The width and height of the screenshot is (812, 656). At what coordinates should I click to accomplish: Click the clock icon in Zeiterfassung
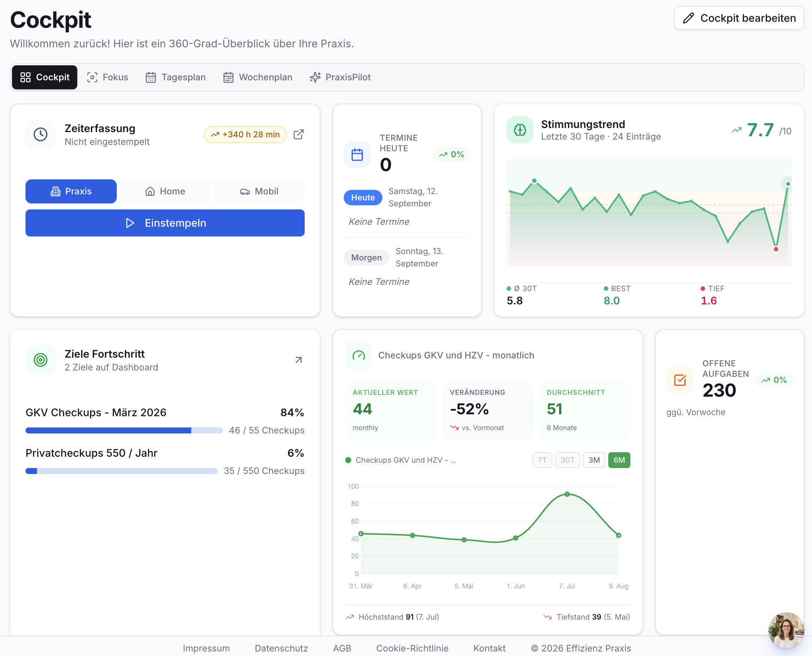click(41, 134)
